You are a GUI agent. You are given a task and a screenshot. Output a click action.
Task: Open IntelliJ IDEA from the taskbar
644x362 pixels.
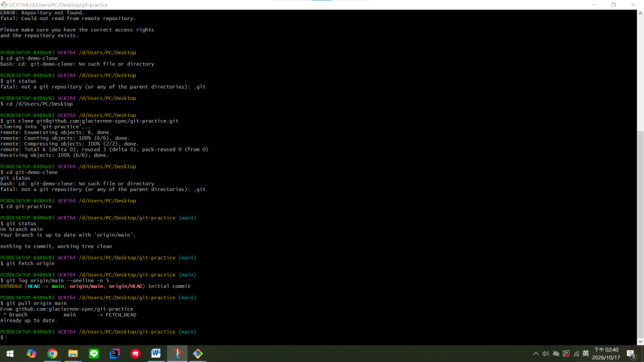114,353
